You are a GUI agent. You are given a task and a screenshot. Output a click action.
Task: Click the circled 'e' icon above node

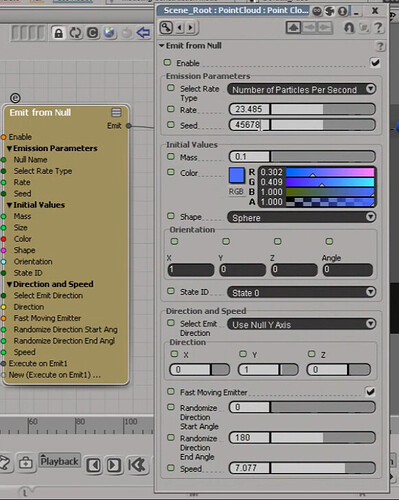tap(15, 98)
